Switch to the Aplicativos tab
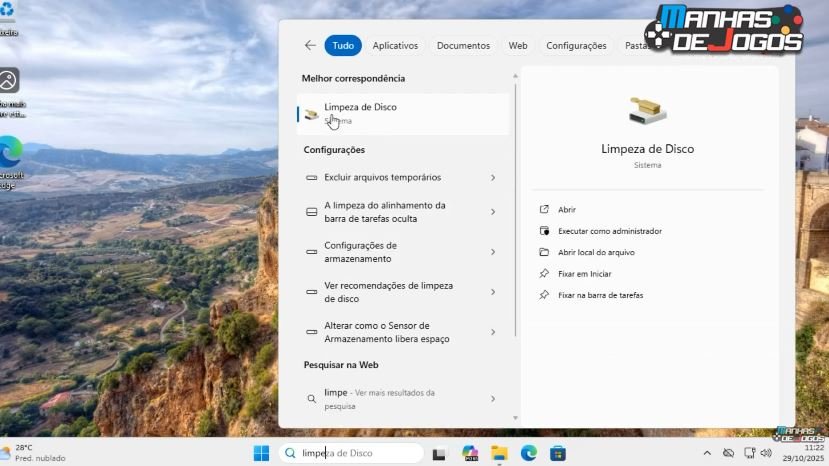The image size is (829, 466). point(395,45)
